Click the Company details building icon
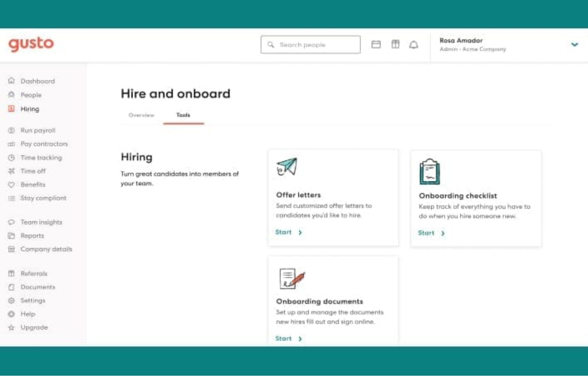 12,249
